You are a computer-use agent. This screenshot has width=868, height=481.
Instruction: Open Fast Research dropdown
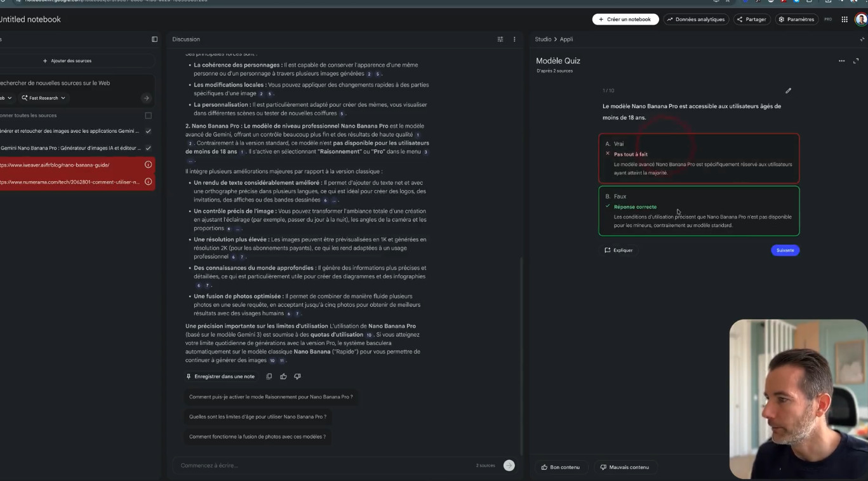coord(43,98)
